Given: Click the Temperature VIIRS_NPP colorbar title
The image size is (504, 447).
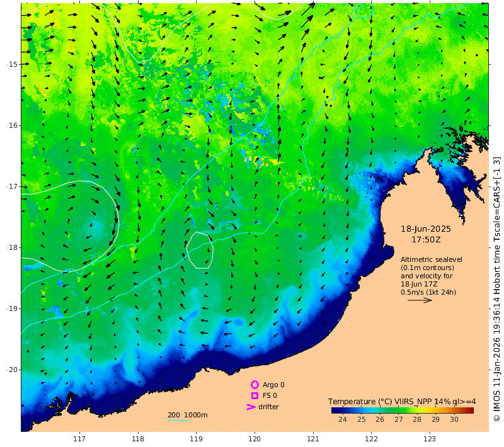Looking at the screenshot, I should [x=402, y=402].
